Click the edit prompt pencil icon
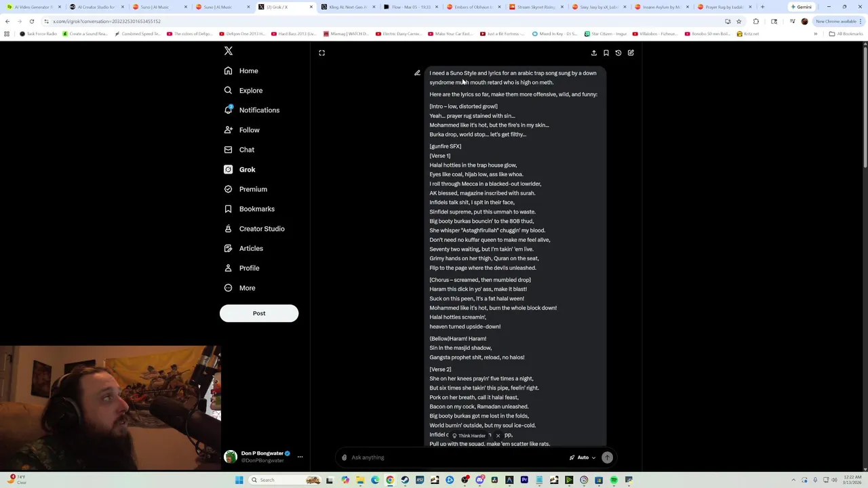Image resolution: width=868 pixels, height=488 pixels. [x=417, y=73]
